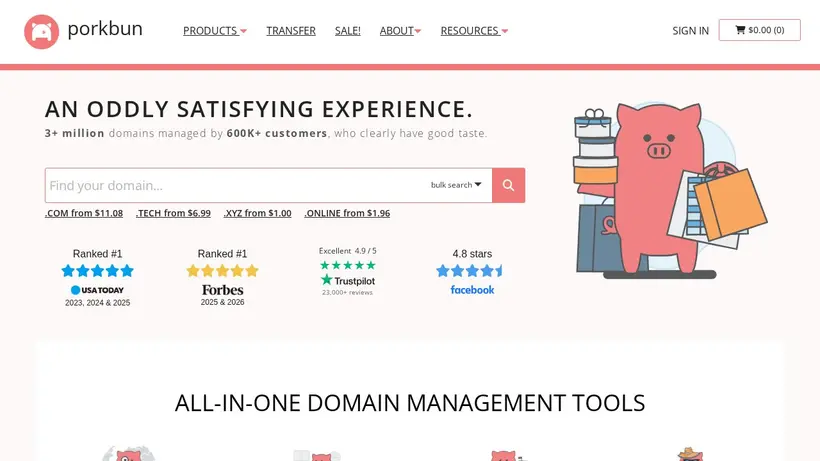The height and width of the screenshot is (461, 820).
Task: Select .COM from $11.08 link
Action: pyautogui.click(x=84, y=213)
